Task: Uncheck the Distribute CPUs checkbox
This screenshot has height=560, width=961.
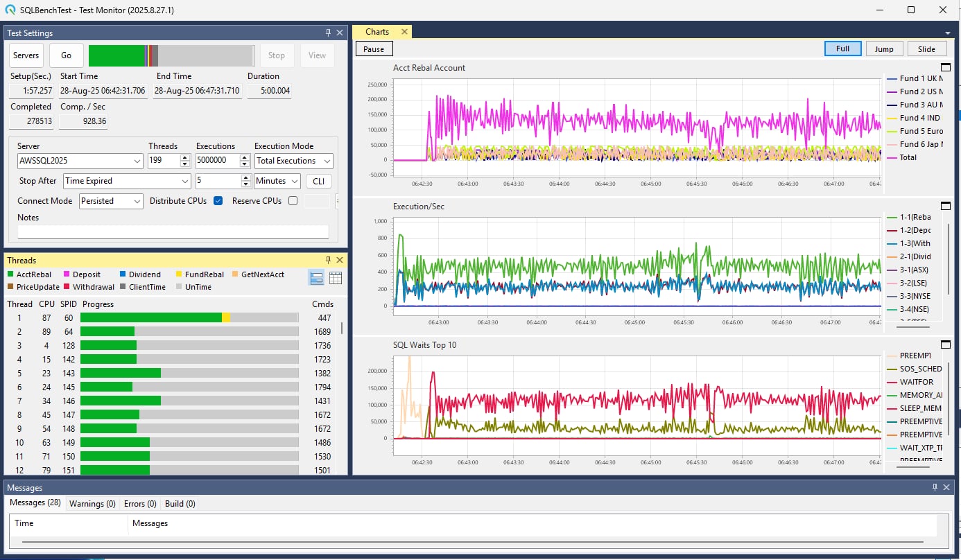Action: point(218,201)
